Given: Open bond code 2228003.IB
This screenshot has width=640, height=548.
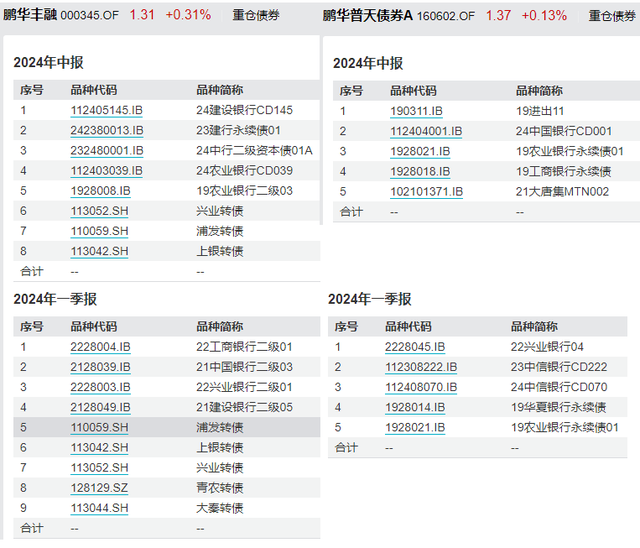Looking at the screenshot, I should 100,387.
